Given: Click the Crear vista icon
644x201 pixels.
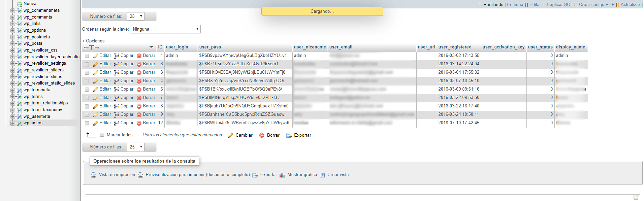Looking at the screenshot, I should click(322, 175).
